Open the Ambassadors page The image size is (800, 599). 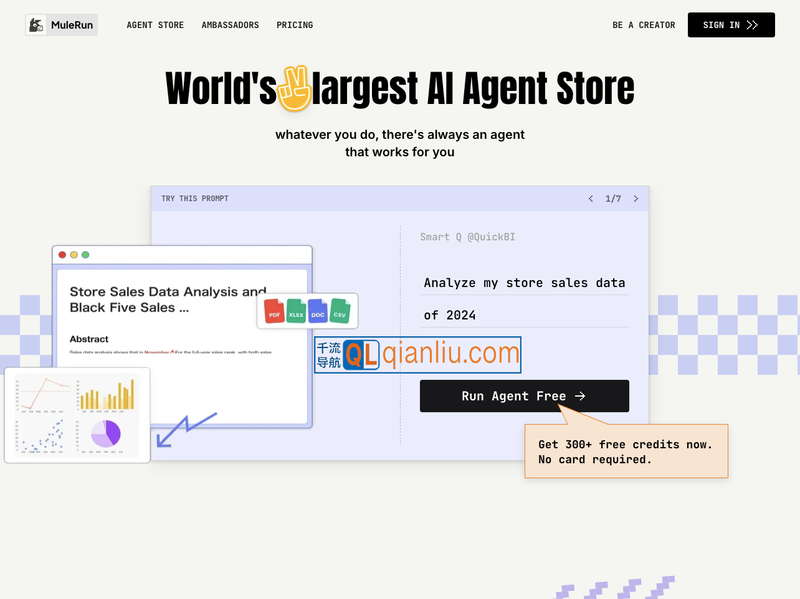[x=230, y=25]
